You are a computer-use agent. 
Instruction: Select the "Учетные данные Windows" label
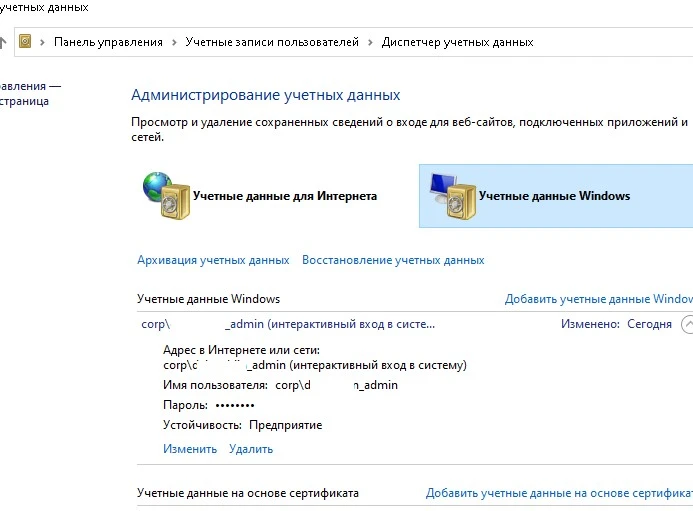point(554,196)
